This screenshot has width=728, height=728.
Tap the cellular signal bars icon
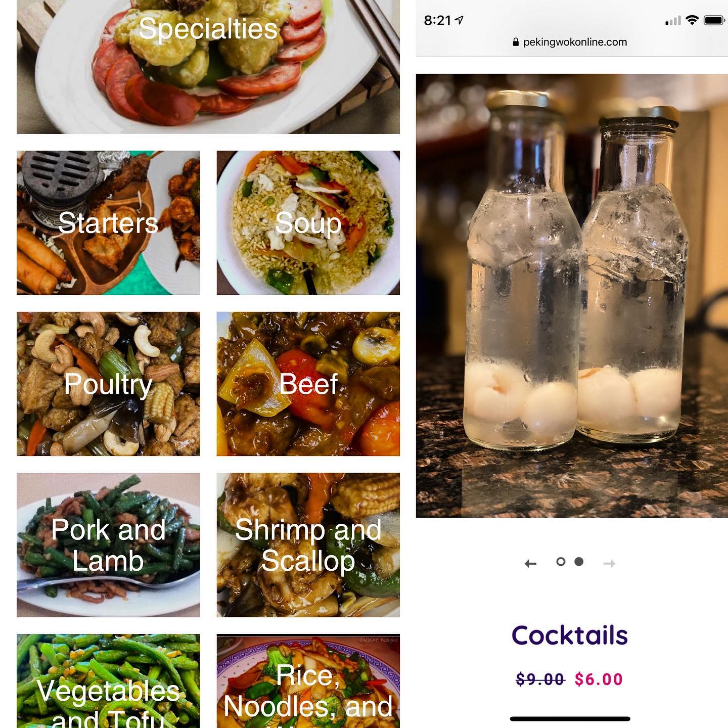click(x=673, y=21)
